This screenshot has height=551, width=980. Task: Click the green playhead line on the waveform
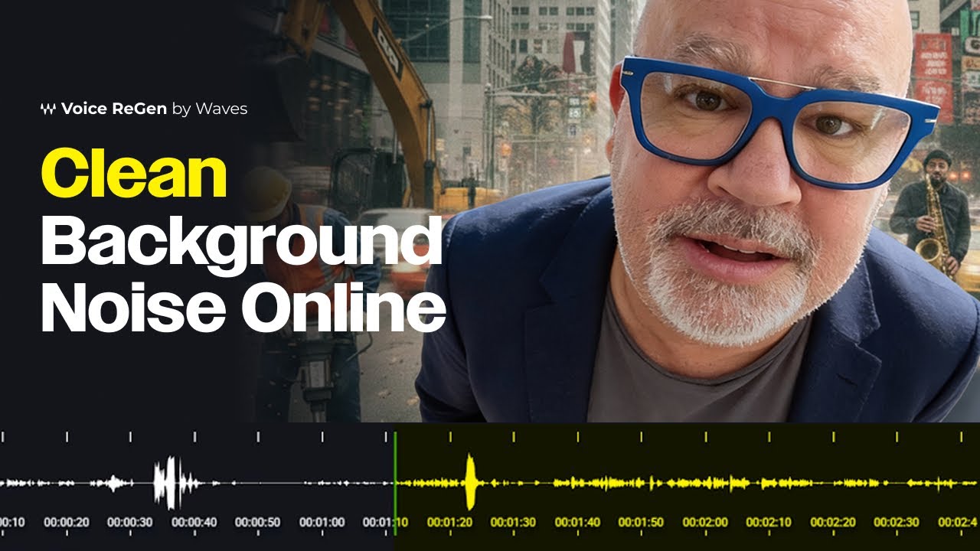click(x=395, y=486)
